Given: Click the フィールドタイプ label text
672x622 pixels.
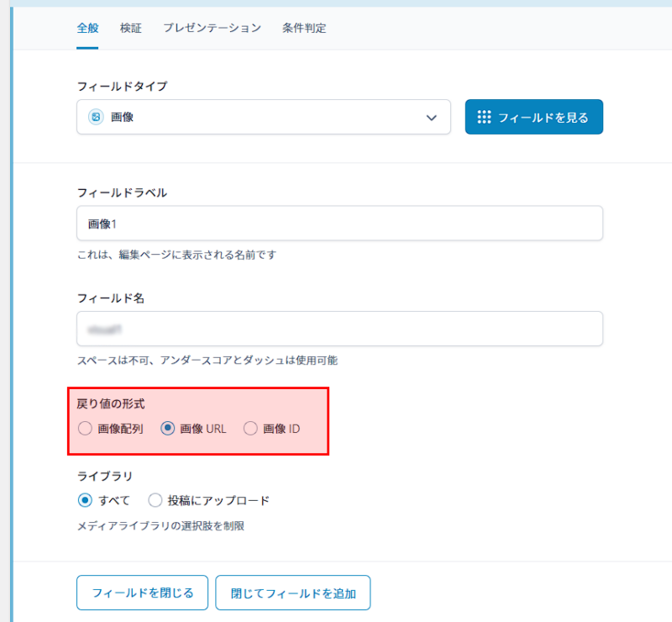Looking at the screenshot, I should [x=122, y=86].
